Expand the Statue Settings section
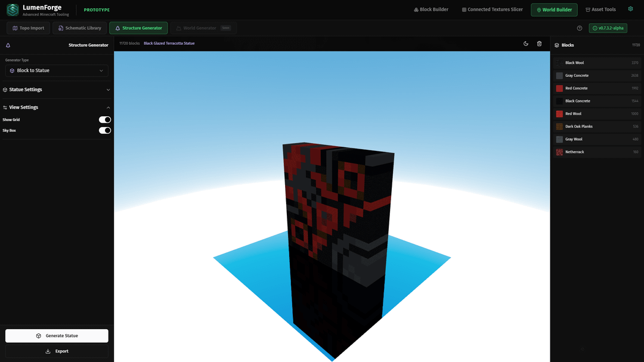The image size is (644, 362). pyautogui.click(x=57, y=89)
